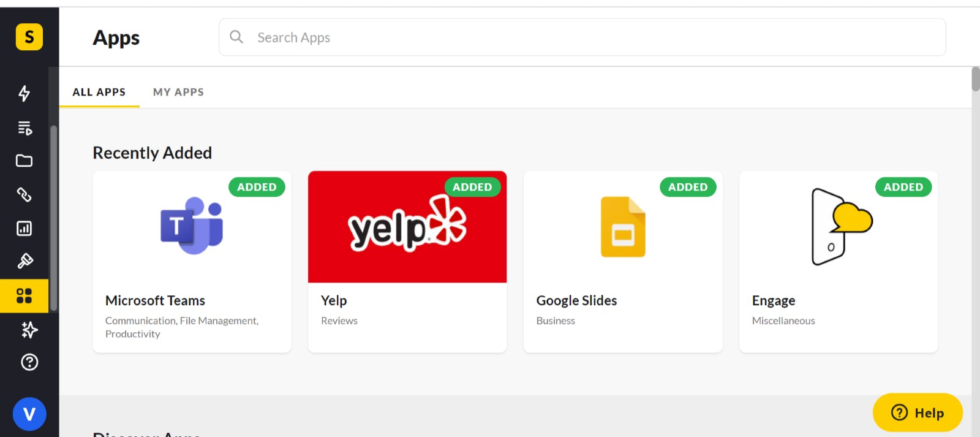The height and width of the screenshot is (437, 980).
Task: Open the Microsoft Teams title
Action: click(x=155, y=300)
